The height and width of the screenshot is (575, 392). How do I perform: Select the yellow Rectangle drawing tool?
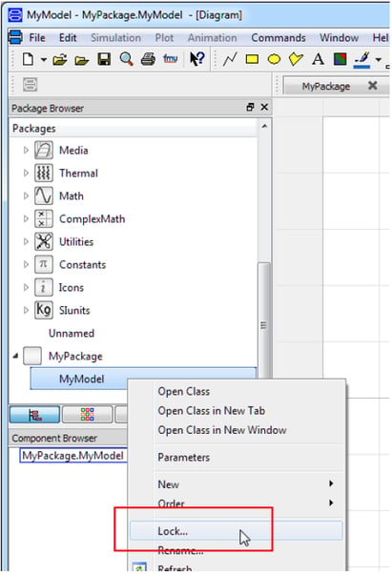(252, 59)
